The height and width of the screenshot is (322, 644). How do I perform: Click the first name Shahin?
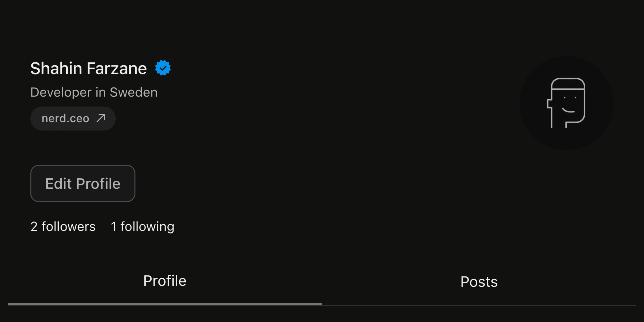56,68
